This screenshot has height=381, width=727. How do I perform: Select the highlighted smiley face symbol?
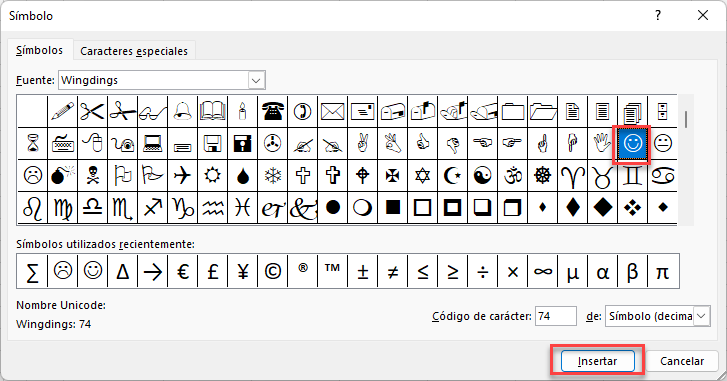632,144
